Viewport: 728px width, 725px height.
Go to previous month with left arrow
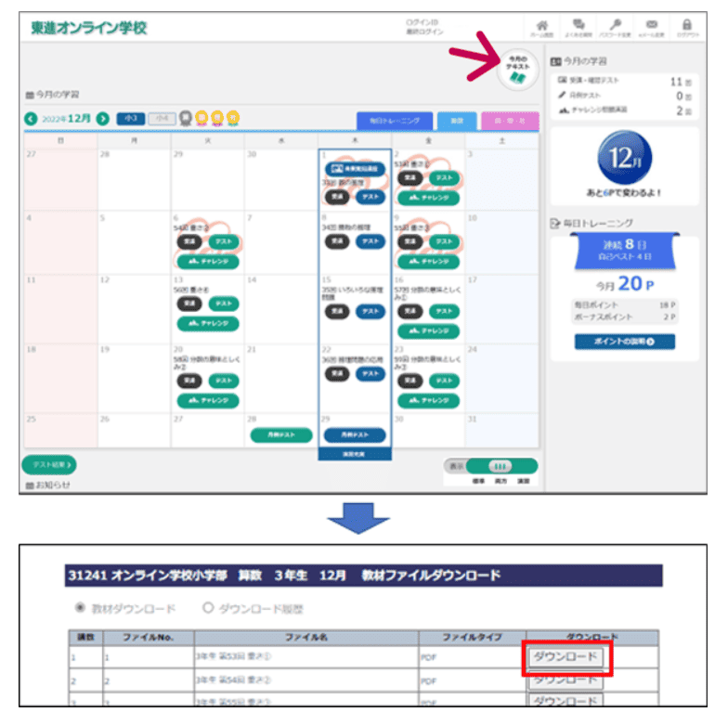(x=31, y=119)
